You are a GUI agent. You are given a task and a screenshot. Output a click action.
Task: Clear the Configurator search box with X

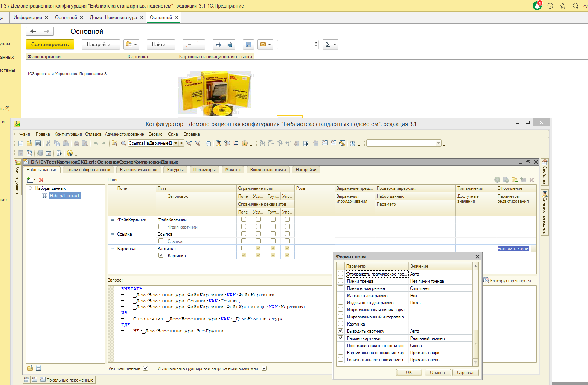(181, 143)
